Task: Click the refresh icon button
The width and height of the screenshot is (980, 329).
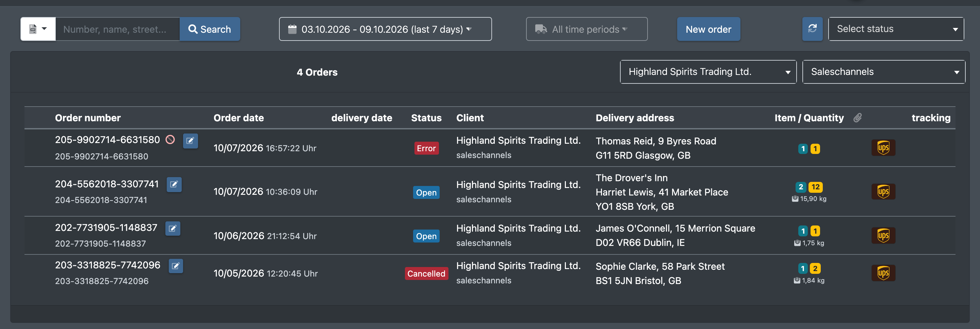Action: pyautogui.click(x=812, y=29)
